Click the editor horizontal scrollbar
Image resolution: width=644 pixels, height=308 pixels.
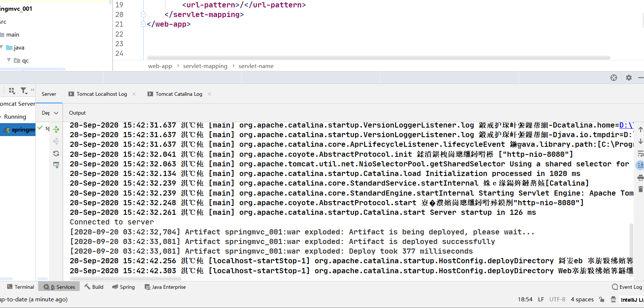coord(378,58)
